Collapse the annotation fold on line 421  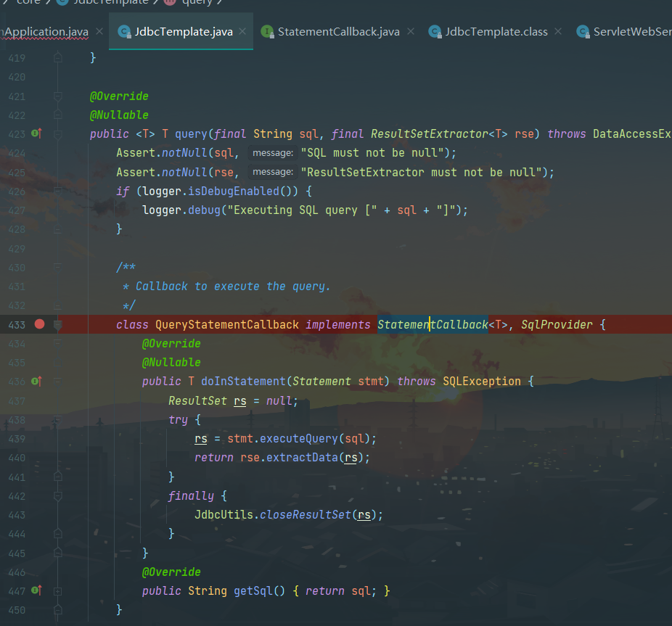coord(58,96)
